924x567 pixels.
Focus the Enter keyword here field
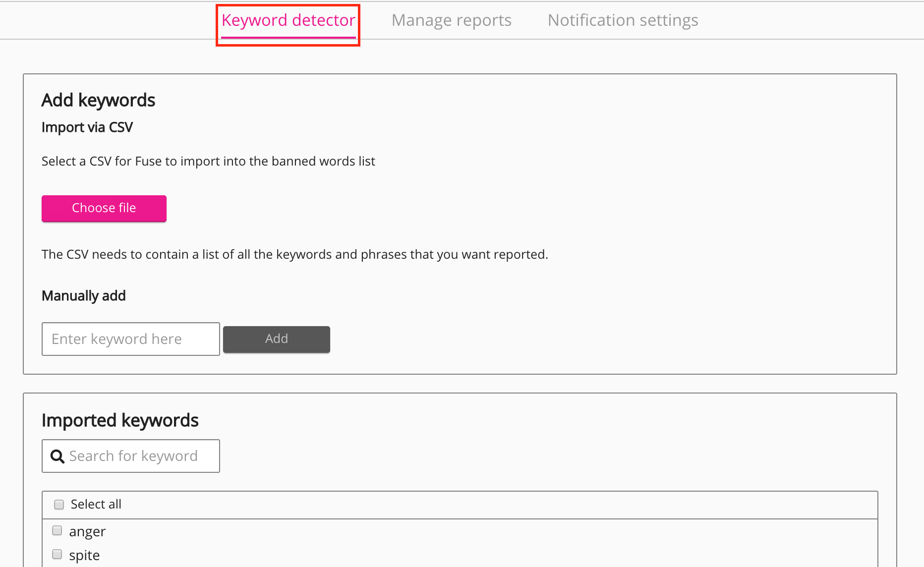coord(131,339)
